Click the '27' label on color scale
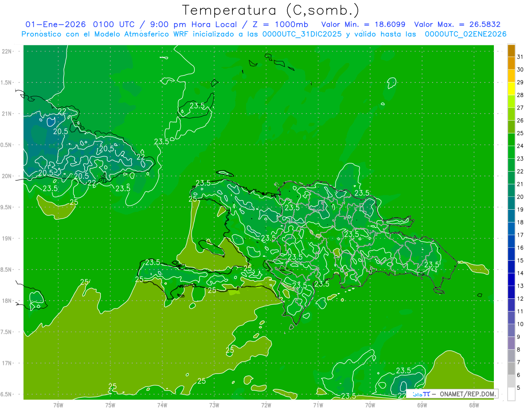 (520, 108)
